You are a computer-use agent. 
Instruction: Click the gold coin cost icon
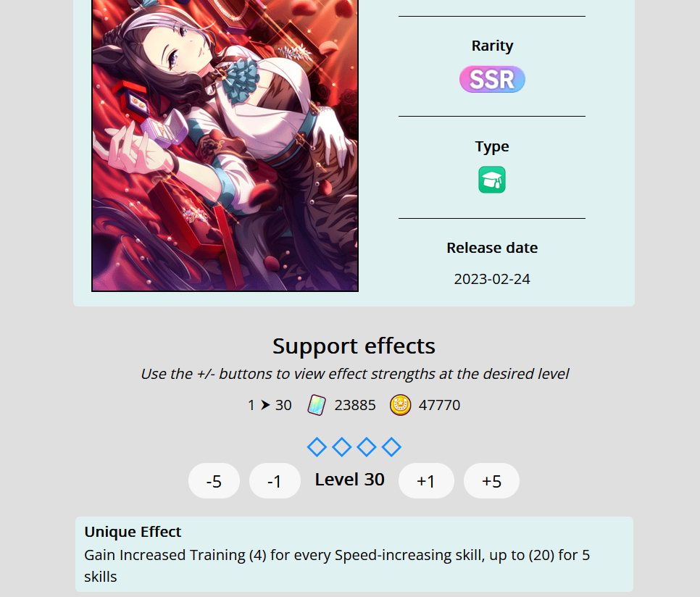pyautogui.click(x=401, y=405)
